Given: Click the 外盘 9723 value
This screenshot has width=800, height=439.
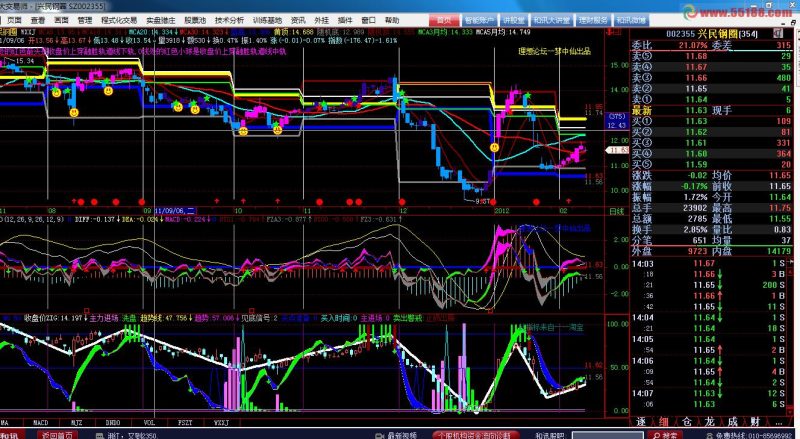Looking at the screenshot, I should click(697, 251).
